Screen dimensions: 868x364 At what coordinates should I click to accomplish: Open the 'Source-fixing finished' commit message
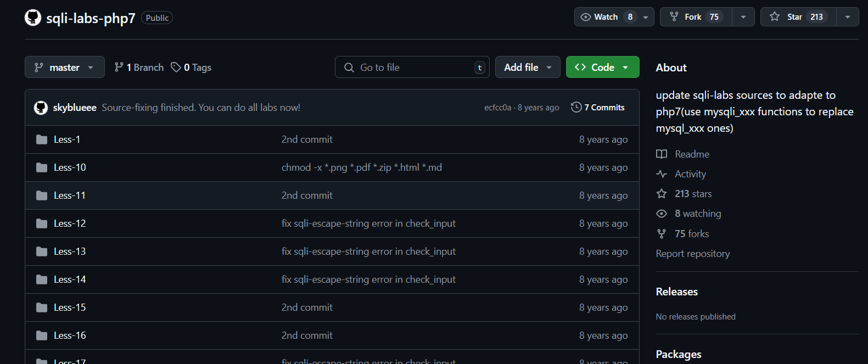pyautogui.click(x=201, y=108)
